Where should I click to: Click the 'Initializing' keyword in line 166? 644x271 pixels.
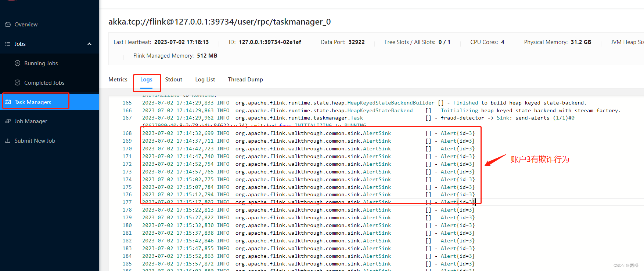click(x=459, y=111)
